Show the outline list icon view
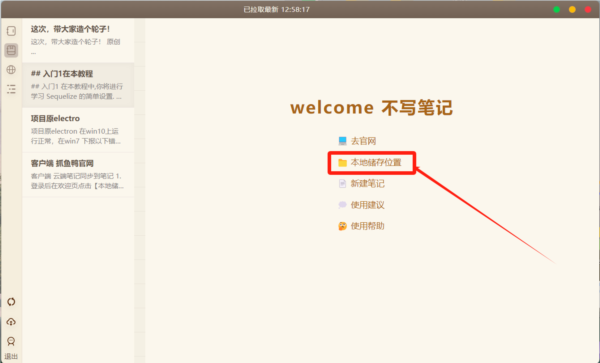 coord(11,89)
